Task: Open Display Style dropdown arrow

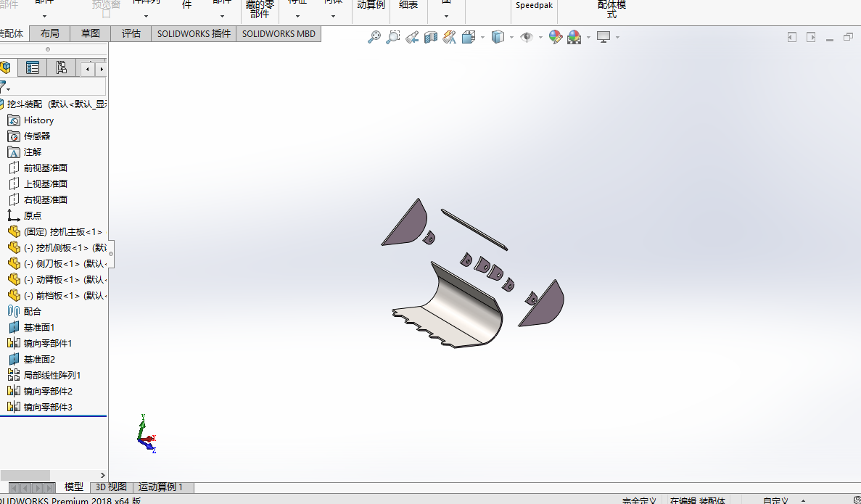Action: [x=512, y=37]
